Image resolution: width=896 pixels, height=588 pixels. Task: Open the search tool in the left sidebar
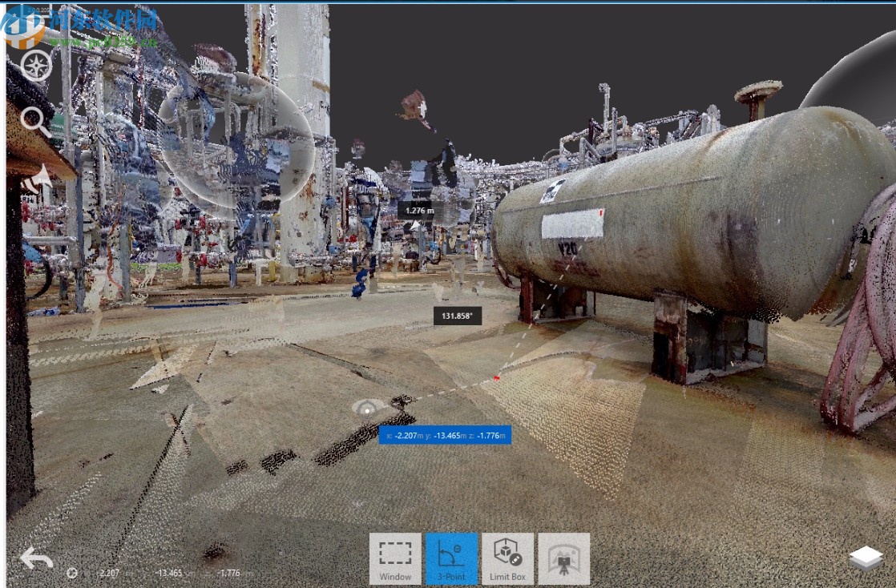pos(34,119)
